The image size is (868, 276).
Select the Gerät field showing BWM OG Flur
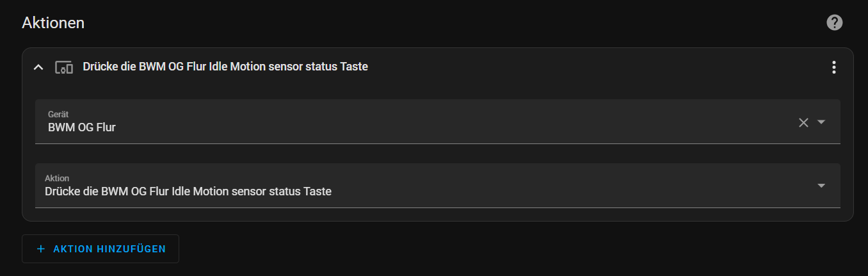click(x=438, y=122)
